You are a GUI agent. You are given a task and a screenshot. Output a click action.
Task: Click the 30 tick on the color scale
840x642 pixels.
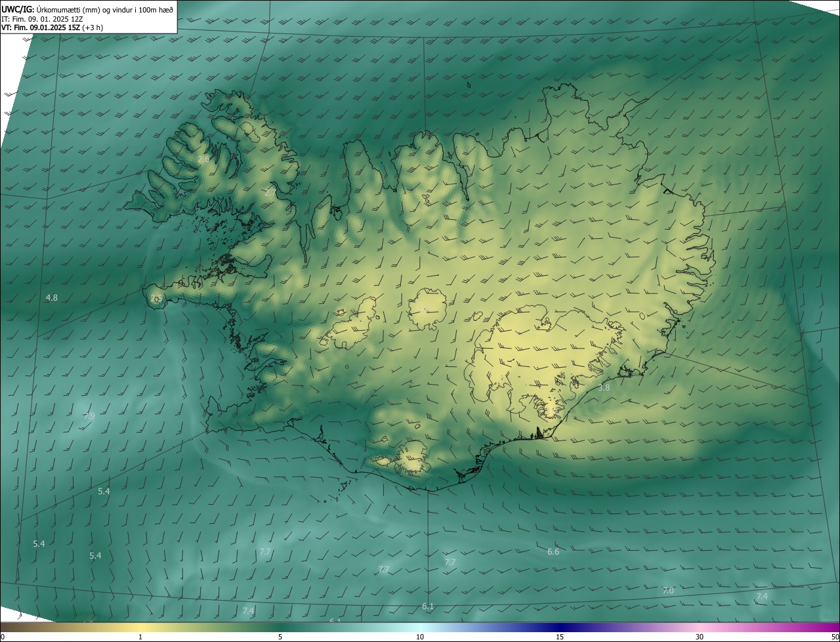point(700,637)
